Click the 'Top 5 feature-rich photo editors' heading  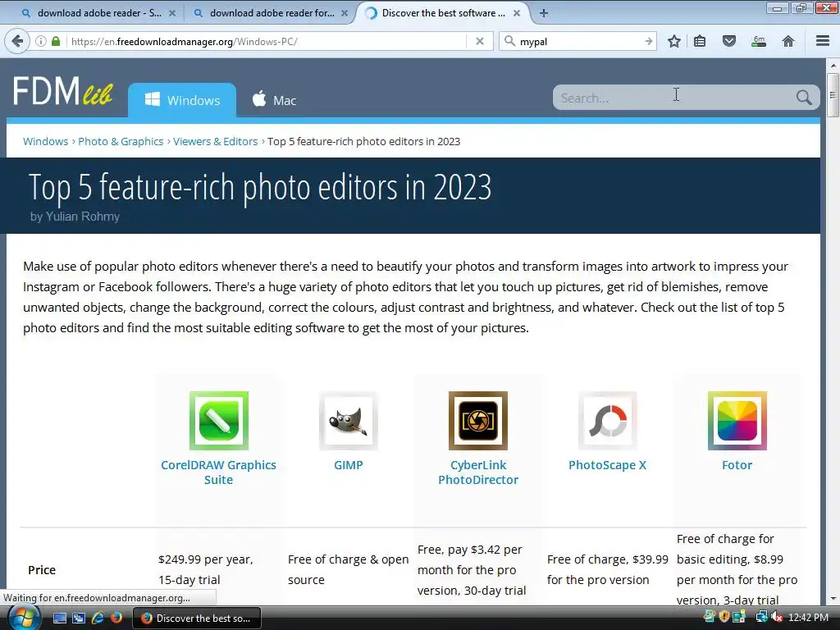click(260, 188)
